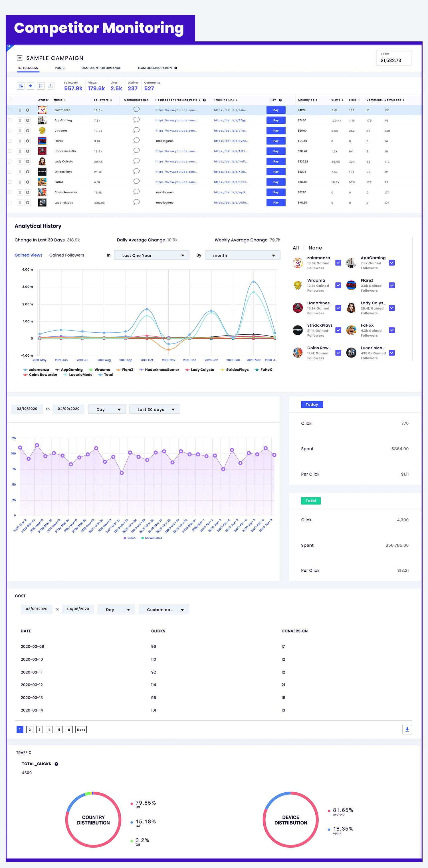
Task: Sort by Followers column arrows
Action: (x=111, y=100)
